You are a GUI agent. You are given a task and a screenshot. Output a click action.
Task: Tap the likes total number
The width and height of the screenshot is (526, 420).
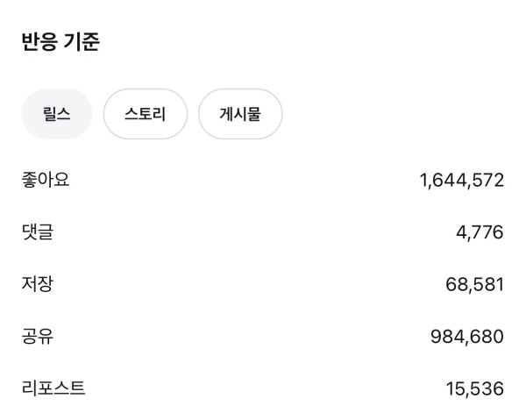click(462, 181)
